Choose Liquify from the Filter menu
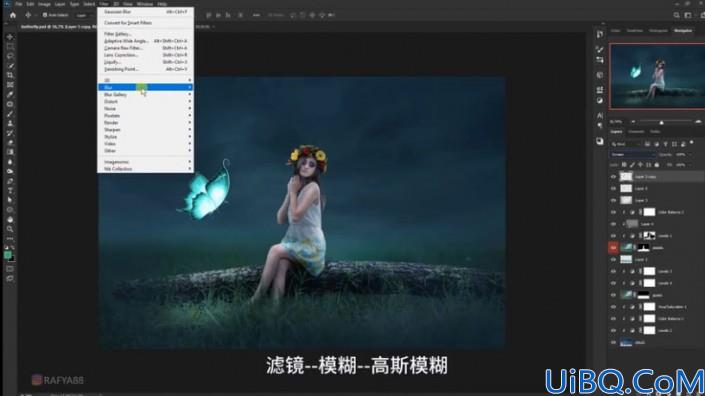 pos(146,62)
